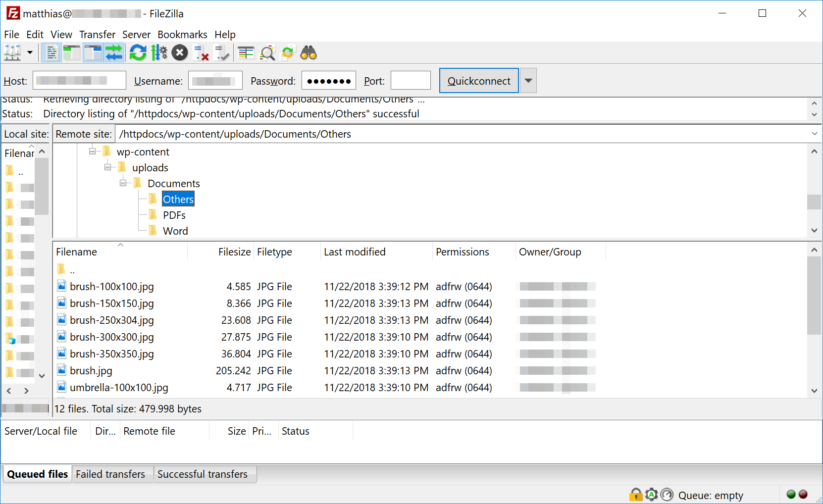Select the brush.jpg file icon

(62, 370)
